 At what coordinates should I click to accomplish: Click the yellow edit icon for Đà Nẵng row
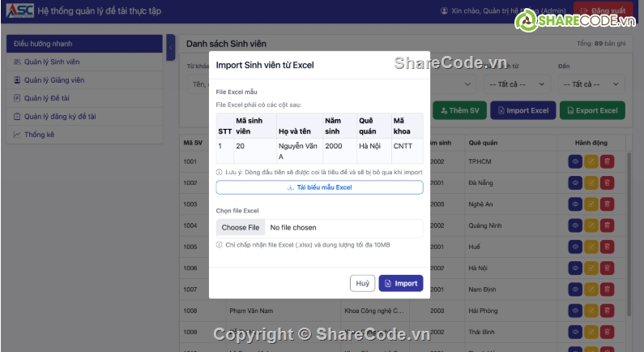tap(592, 182)
